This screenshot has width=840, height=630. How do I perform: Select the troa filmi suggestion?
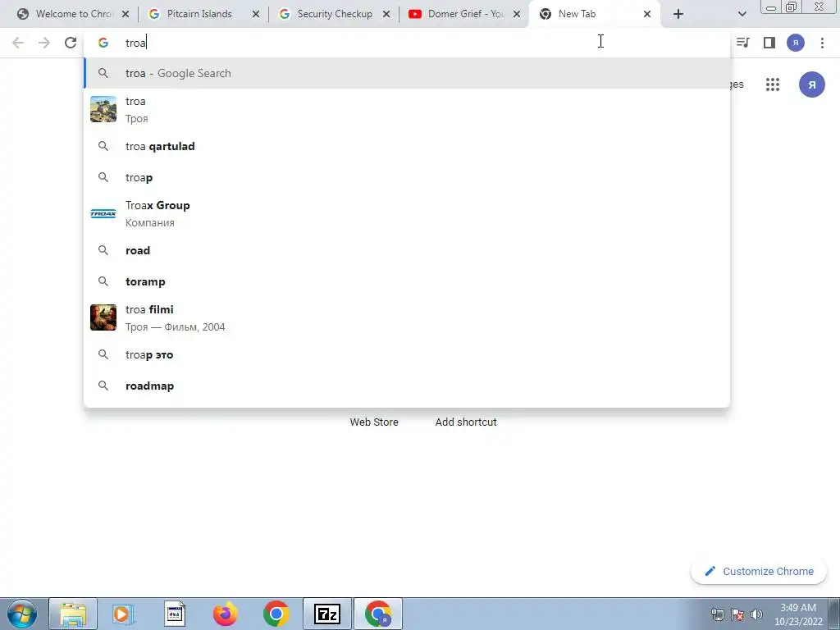pos(407,317)
